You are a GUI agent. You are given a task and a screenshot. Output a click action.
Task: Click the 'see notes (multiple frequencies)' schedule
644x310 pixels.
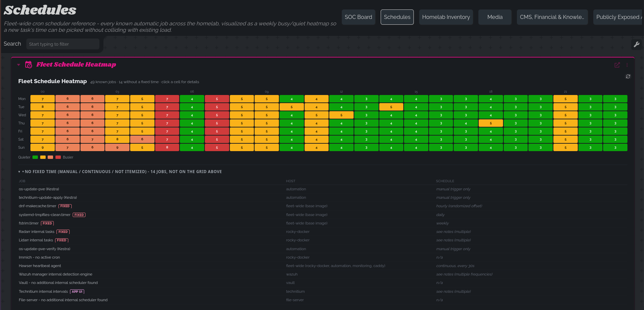point(464,274)
